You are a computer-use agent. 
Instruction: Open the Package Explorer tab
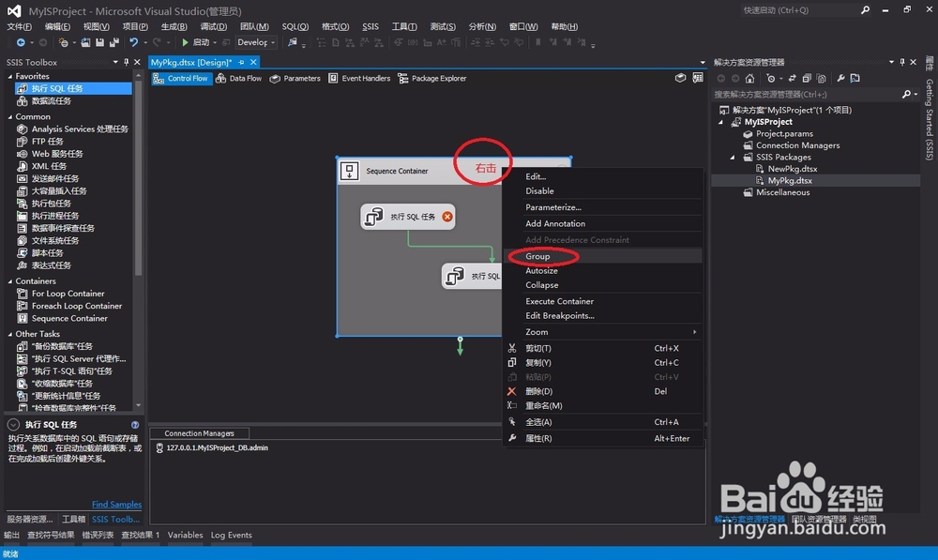(431, 79)
